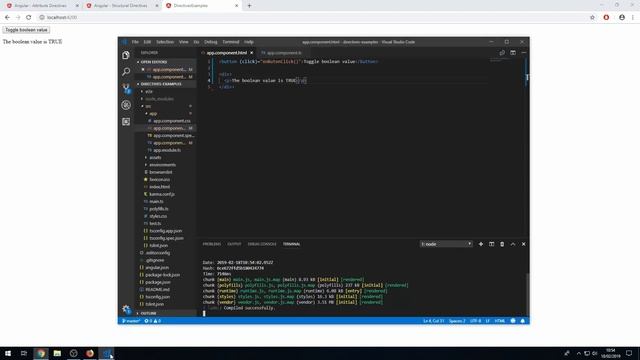Image resolution: width=640 pixels, height=360 pixels.
Task: Open the Explorer view in the activity bar
Action: point(126,55)
